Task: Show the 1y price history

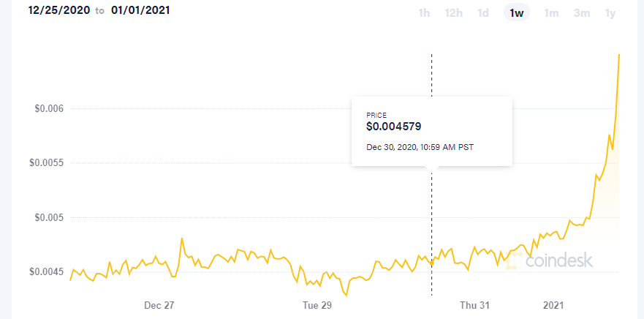Action: click(x=610, y=13)
